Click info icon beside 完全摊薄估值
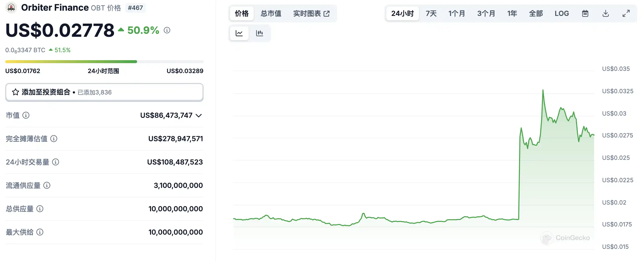The image size is (644, 261). tap(54, 139)
